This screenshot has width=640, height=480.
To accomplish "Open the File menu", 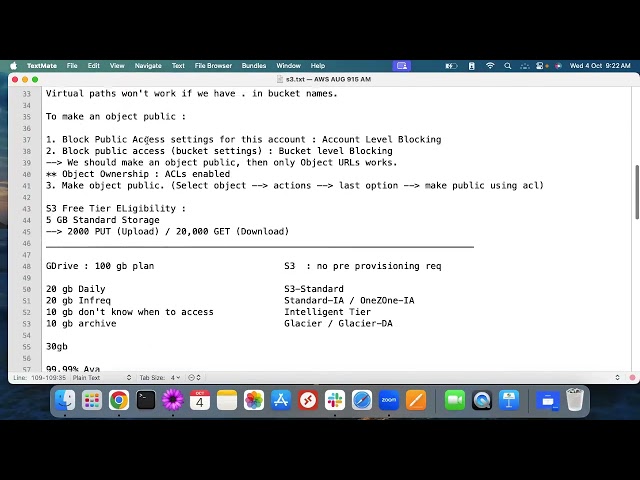I will (x=72, y=66).
